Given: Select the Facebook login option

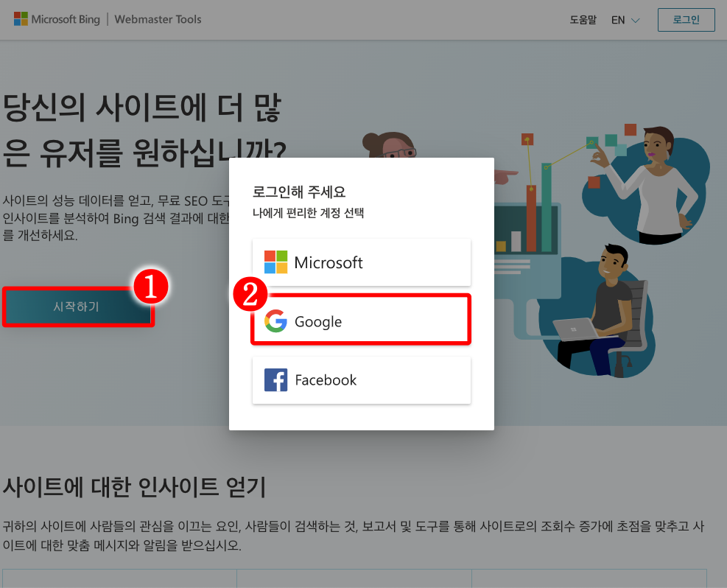Looking at the screenshot, I should (361, 379).
